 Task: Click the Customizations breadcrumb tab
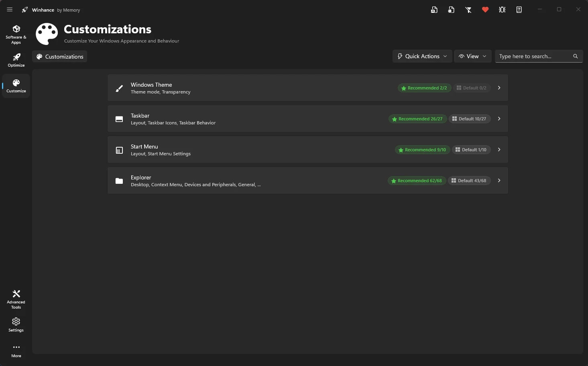tap(60, 57)
